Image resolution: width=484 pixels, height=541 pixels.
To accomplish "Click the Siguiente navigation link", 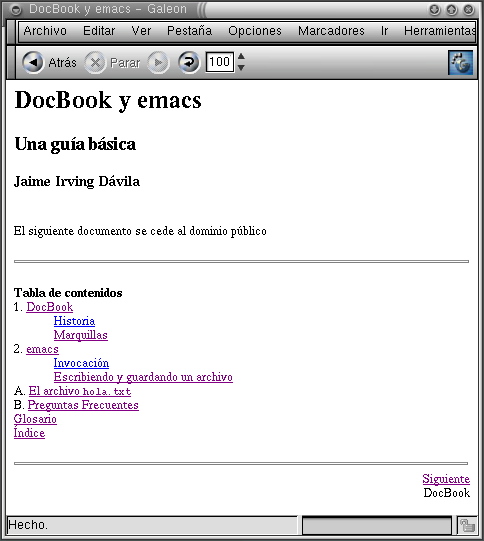I will point(446,479).
